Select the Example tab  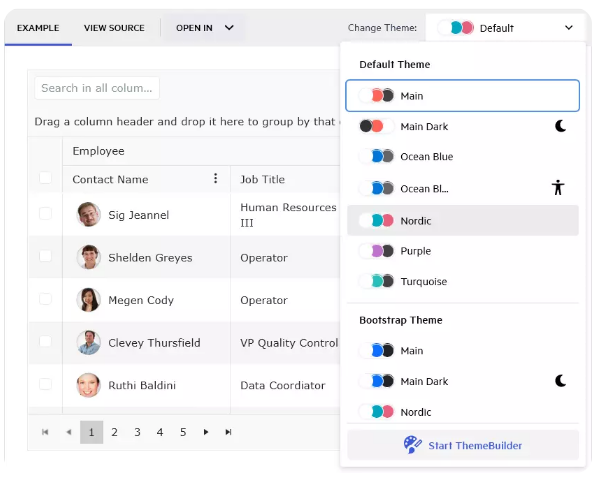point(38,28)
